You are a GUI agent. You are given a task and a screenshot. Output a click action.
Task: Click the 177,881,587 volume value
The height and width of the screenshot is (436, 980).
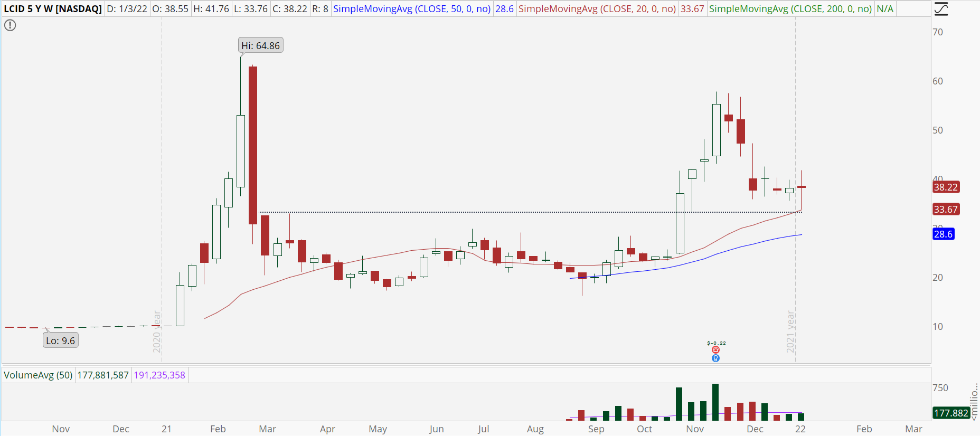(103, 375)
